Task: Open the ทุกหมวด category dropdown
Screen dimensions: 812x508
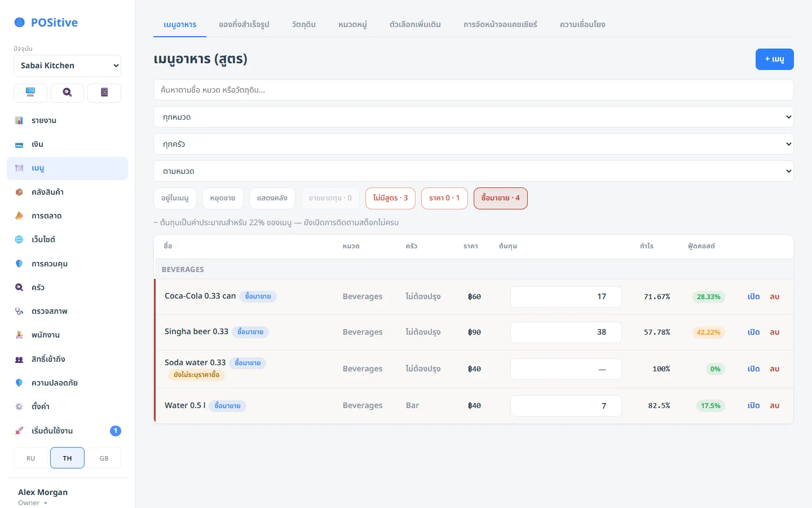Action: click(x=474, y=117)
